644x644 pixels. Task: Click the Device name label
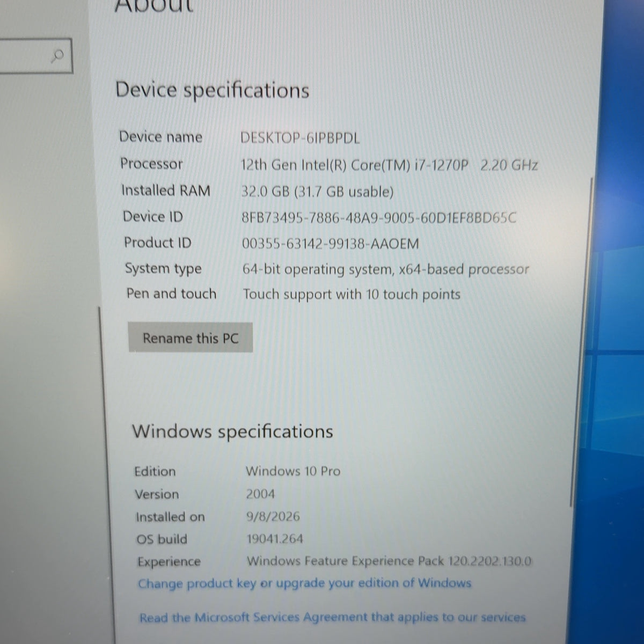point(160,137)
